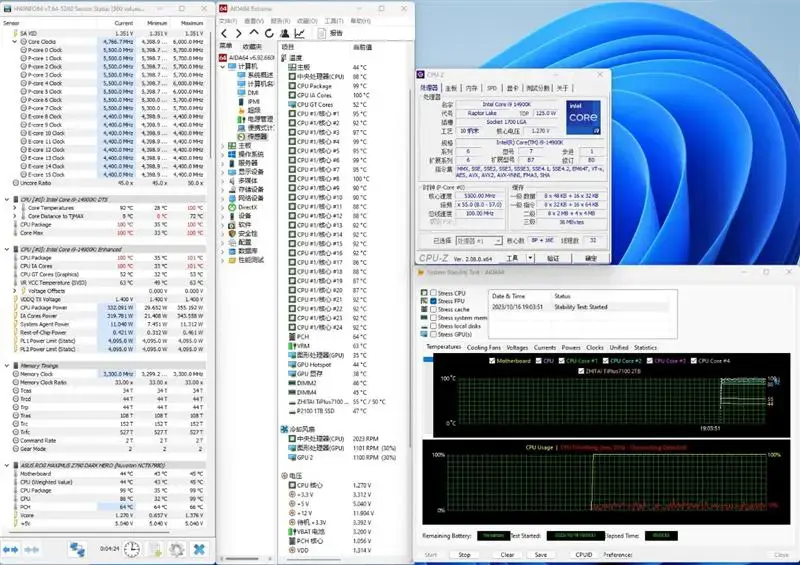Uncheck the Stress FPU checkbox
The width and height of the screenshot is (800, 565).
pyautogui.click(x=431, y=301)
